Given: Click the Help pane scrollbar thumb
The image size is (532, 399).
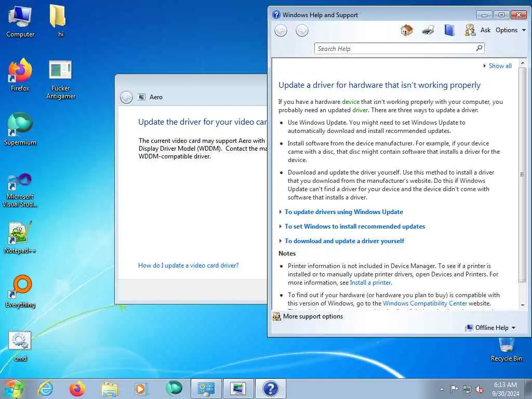Looking at the screenshot, I should (522, 175).
